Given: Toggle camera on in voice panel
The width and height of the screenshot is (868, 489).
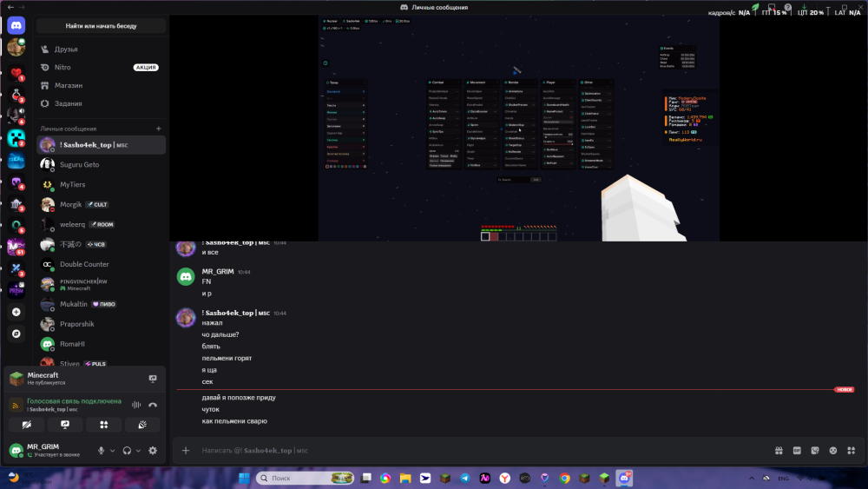Looking at the screenshot, I should (27, 425).
